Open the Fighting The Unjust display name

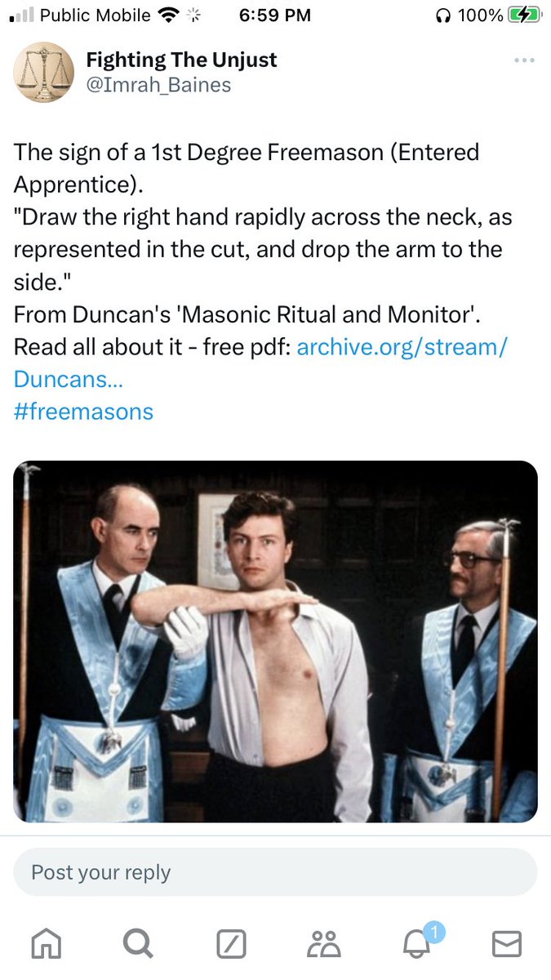point(181,60)
